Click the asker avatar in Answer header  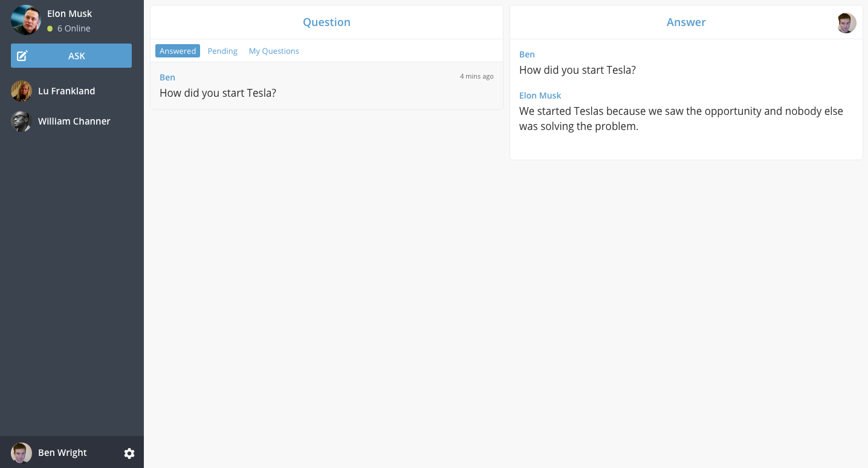pos(846,23)
